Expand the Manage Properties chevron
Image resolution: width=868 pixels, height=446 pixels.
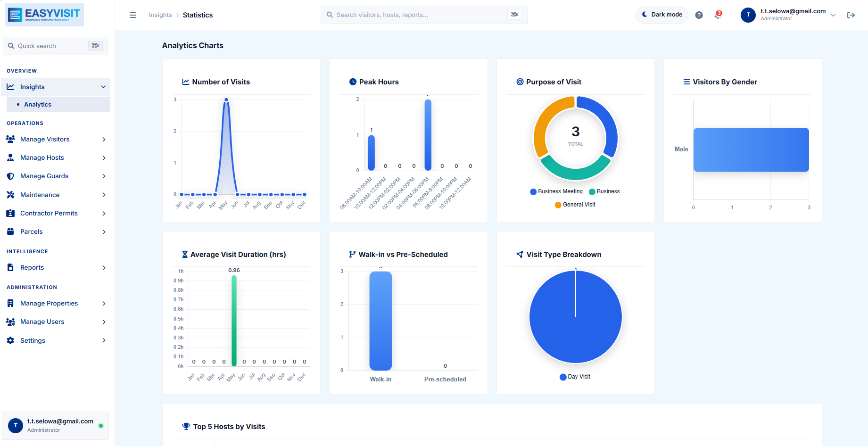point(104,303)
